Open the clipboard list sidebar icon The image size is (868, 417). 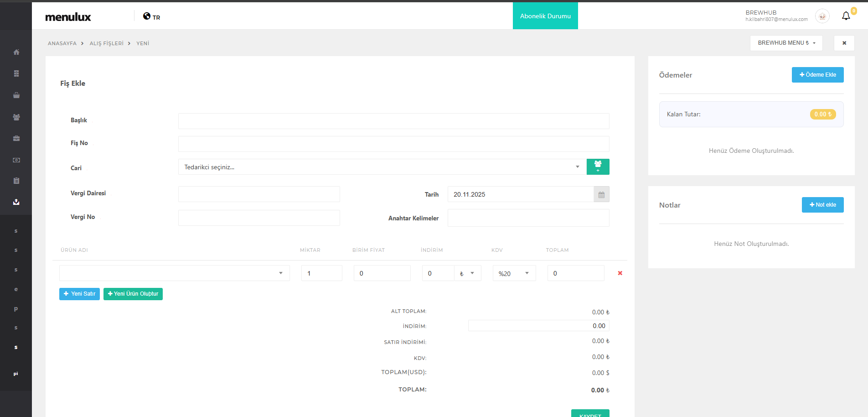(x=16, y=181)
